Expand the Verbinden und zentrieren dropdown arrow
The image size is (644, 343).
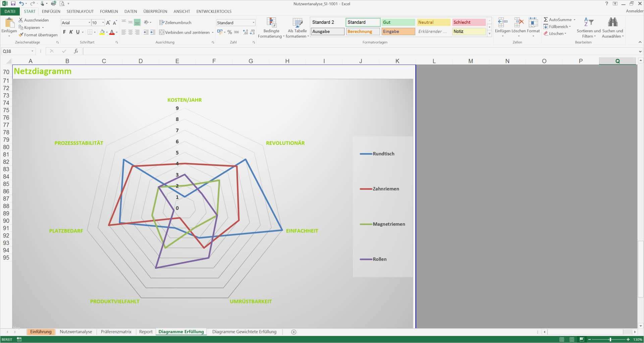pyautogui.click(x=213, y=32)
